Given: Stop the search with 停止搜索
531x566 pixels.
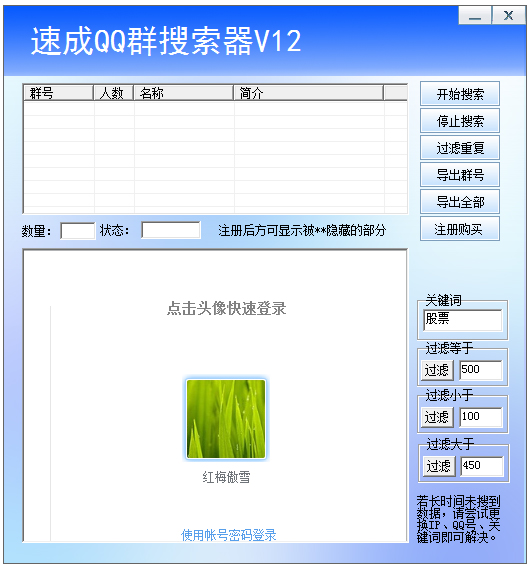Looking at the screenshot, I should [460, 121].
